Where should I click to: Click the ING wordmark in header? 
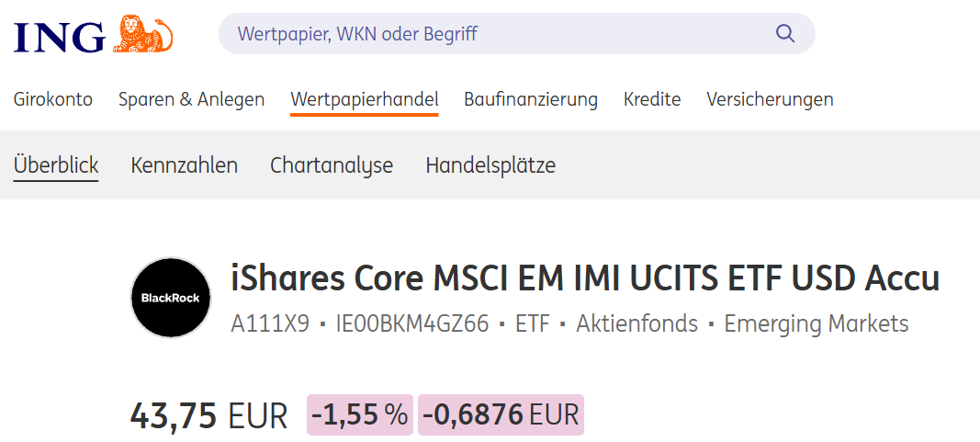pyautogui.click(x=60, y=35)
